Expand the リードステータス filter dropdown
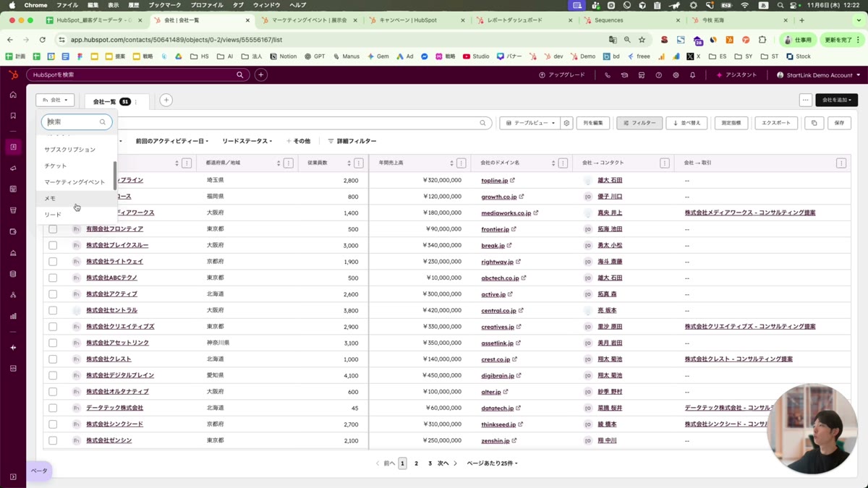 point(247,141)
